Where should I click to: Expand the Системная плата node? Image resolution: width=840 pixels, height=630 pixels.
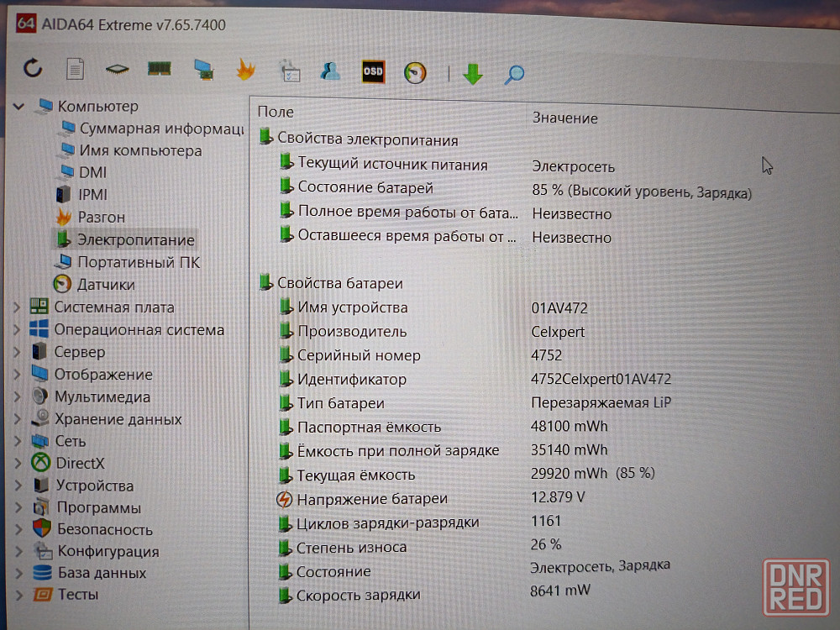[x=17, y=307]
